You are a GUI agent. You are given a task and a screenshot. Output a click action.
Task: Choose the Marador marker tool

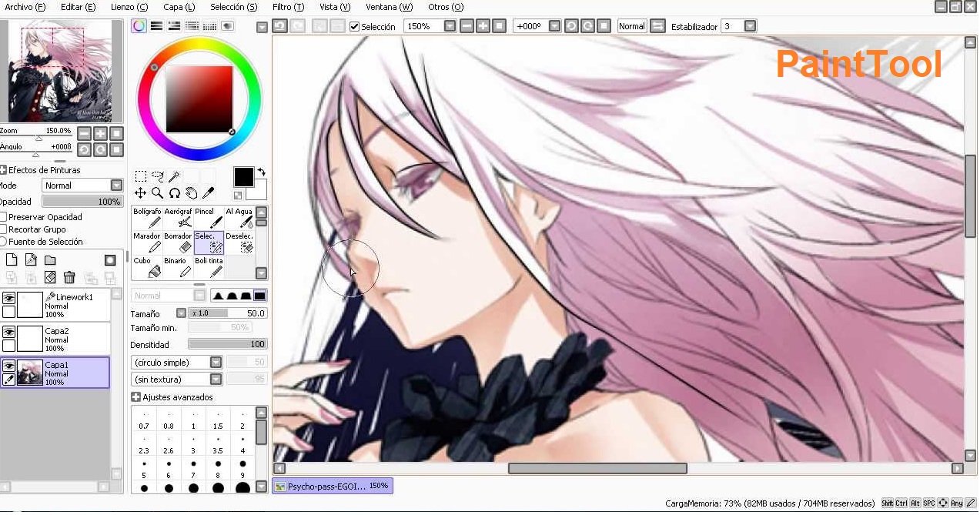[147, 242]
